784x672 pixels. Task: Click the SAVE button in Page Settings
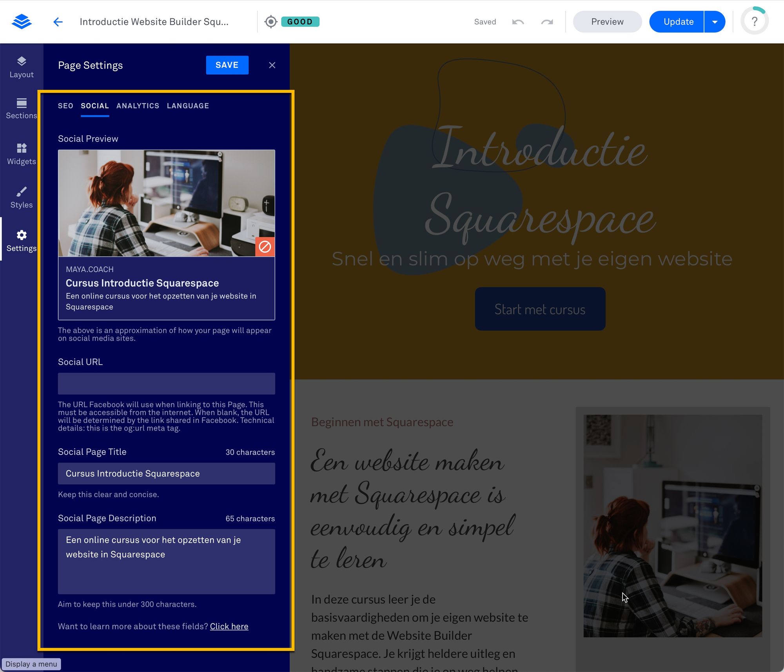227,65
